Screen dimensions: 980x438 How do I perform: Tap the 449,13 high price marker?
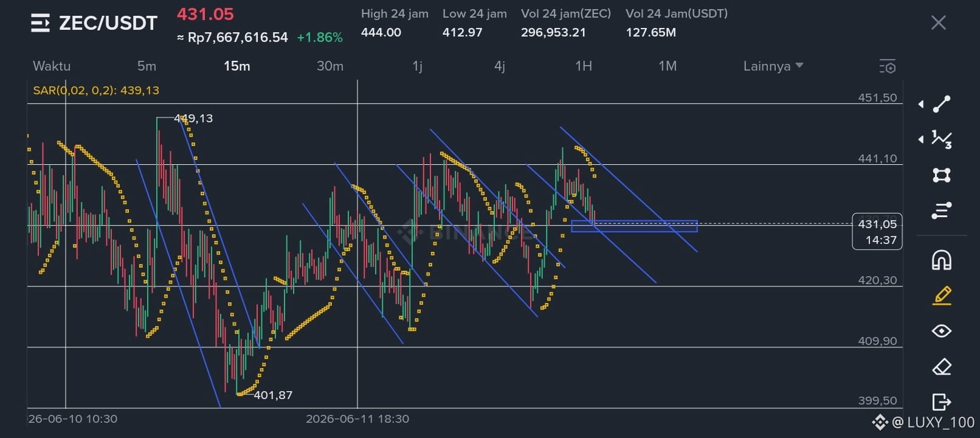(x=193, y=118)
